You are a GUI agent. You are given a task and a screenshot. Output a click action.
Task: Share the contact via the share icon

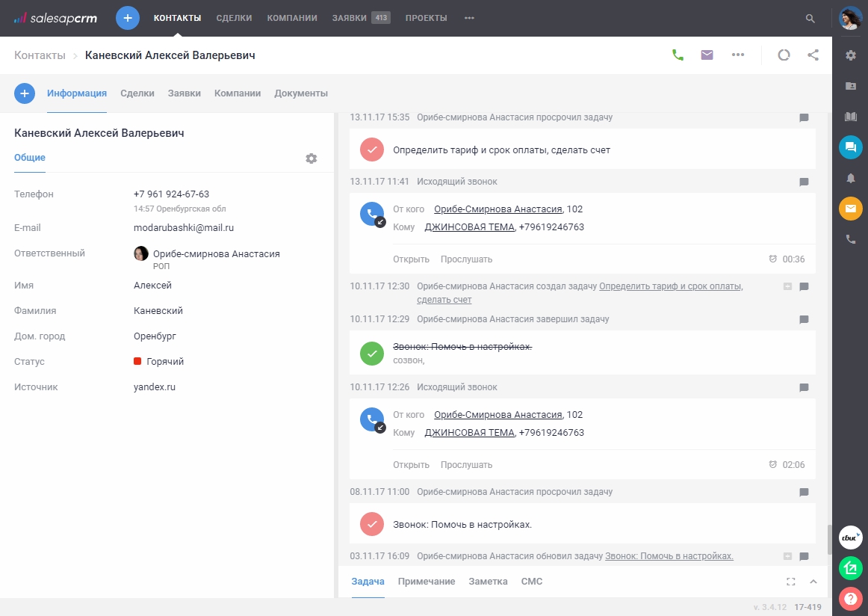click(813, 55)
